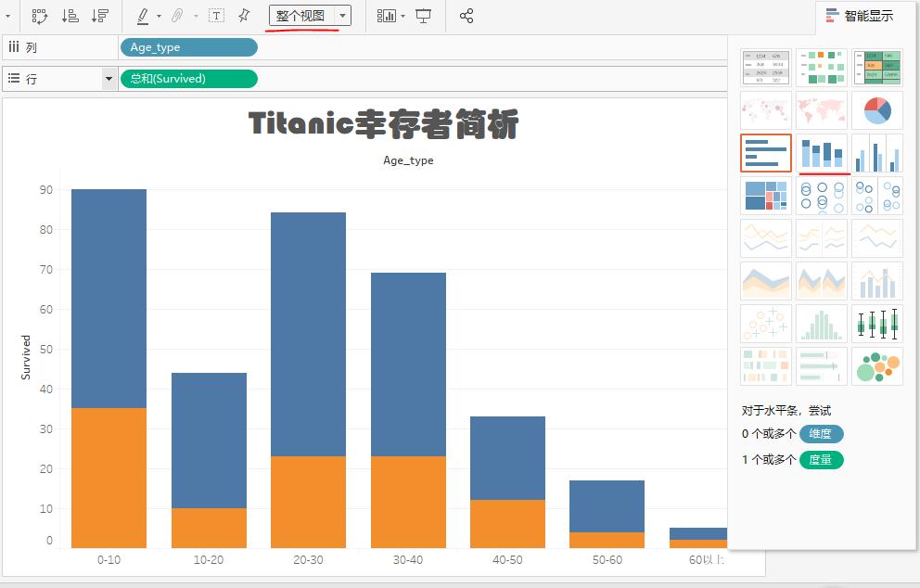
Task: Choose treemap chart type
Action: pos(766,196)
